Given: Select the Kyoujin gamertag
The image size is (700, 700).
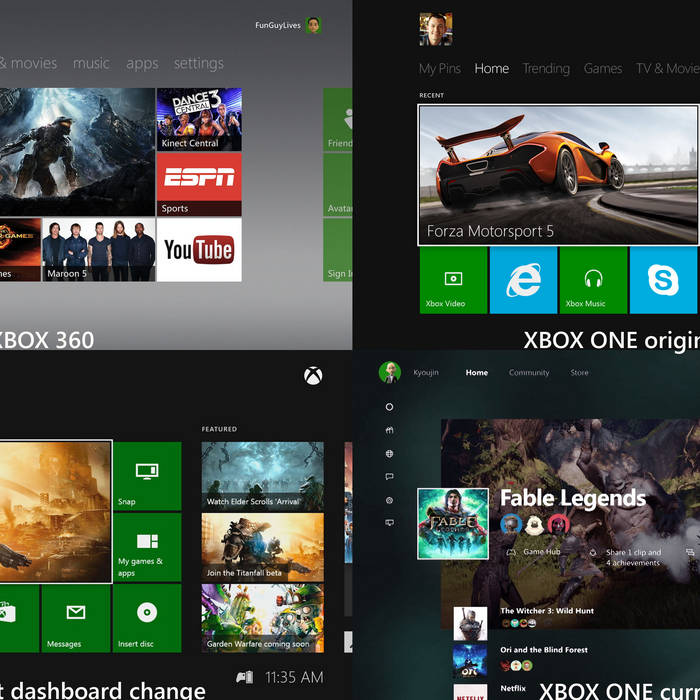Looking at the screenshot, I should [426, 373].
